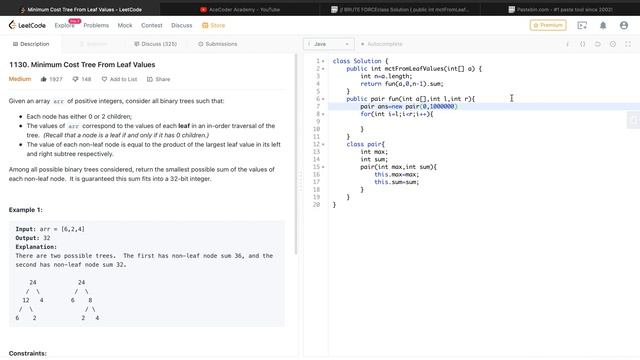The image size is (640, 360).
Task: Open the Discuss nav item
Action: 182,25
